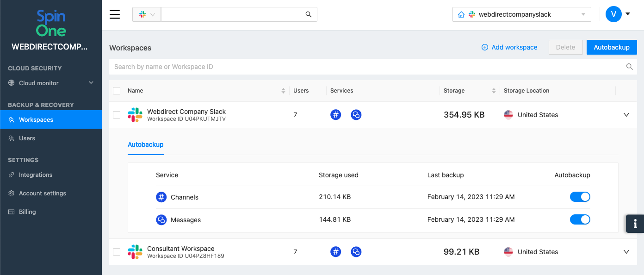This screenshot has height=275, width=644.
Task: Click magnifier icon in workspace search field
Action: 629,67
